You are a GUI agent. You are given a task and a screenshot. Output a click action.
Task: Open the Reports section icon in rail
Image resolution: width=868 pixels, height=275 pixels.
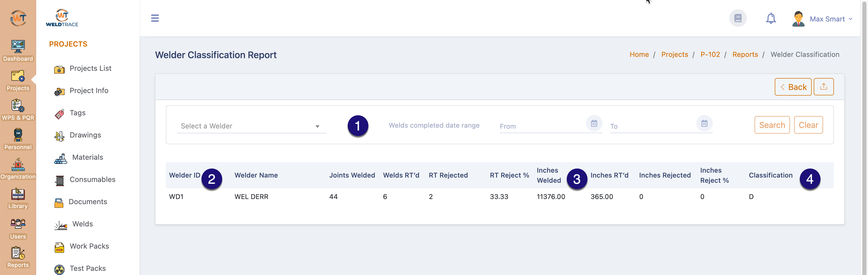(x=18, y=253)
